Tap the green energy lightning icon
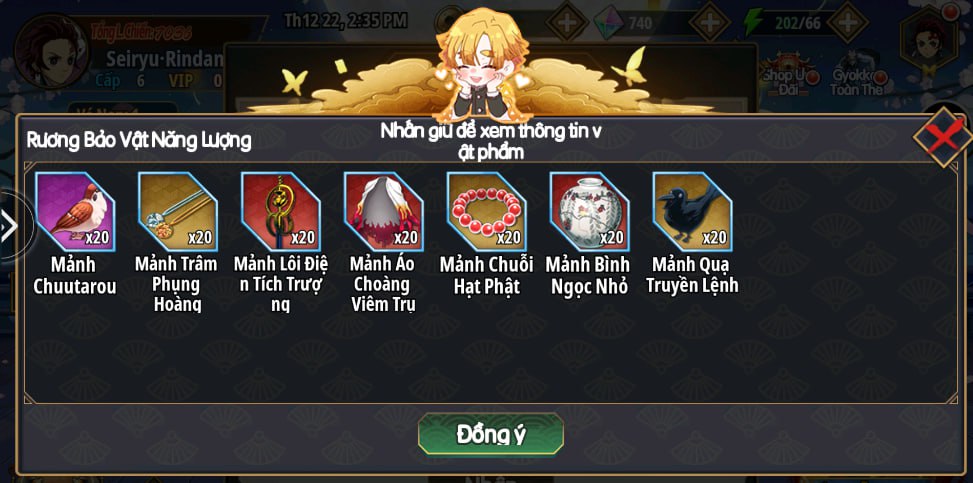This screenshot has width=973, height=483. click(x=753, y=23)
